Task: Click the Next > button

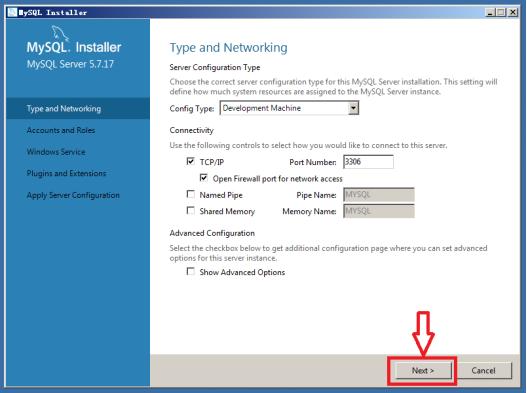Action: pos(423,370)
